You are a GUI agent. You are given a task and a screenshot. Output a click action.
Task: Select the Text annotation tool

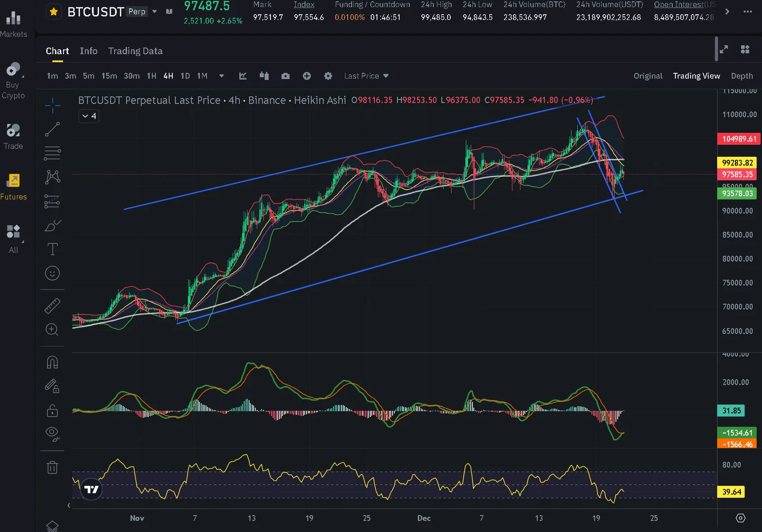point(52,249)
